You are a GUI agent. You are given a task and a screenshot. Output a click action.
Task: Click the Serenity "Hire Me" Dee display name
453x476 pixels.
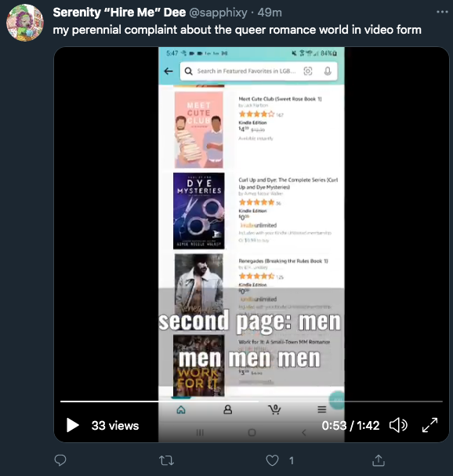coord(119,13)
